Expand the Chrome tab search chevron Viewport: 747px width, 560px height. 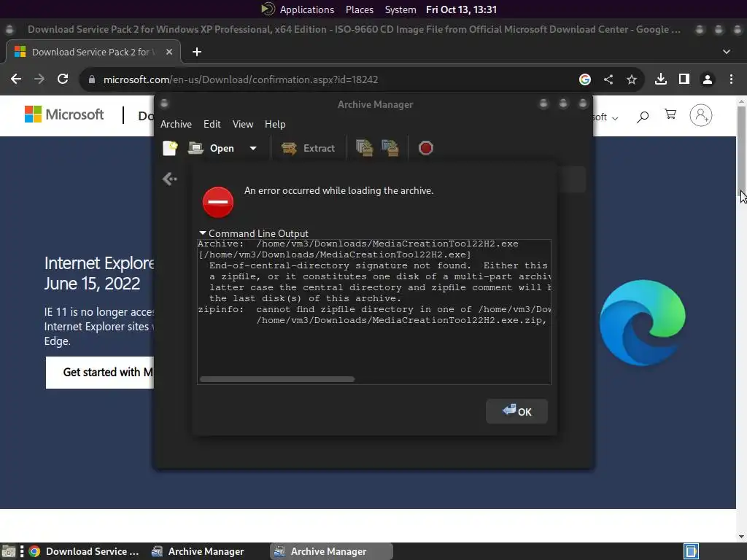[727, 52]
